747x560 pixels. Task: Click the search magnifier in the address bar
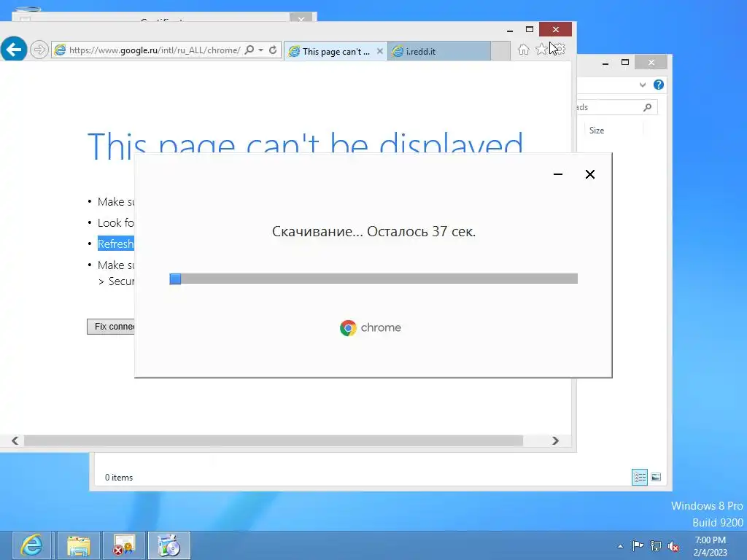[249, 50]
